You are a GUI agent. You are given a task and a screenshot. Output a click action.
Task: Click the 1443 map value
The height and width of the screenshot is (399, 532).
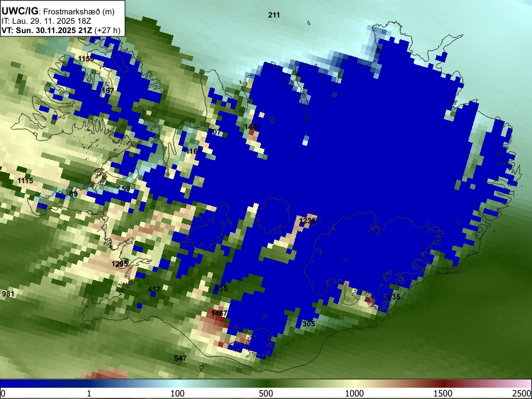coord(252,127)
